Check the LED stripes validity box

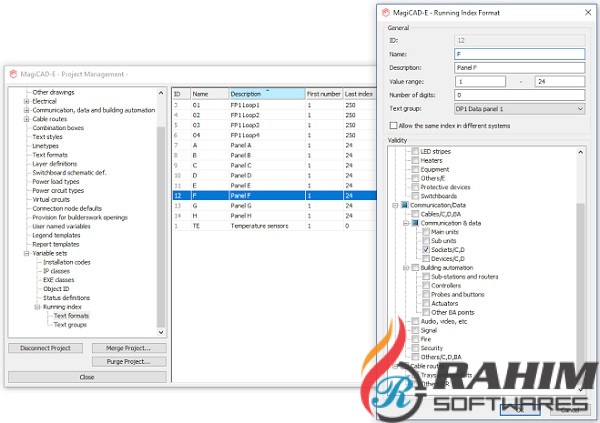pyautogui.click(x=415, y=151)
